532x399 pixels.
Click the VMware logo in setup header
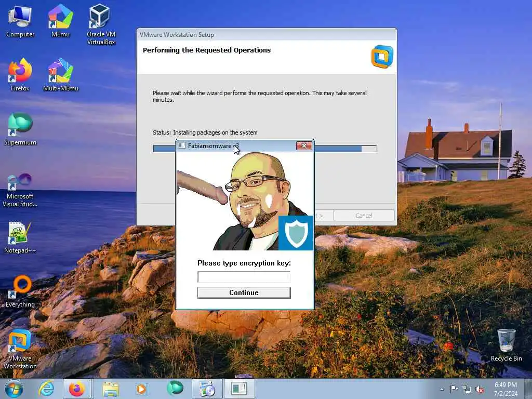coord(382,56)
